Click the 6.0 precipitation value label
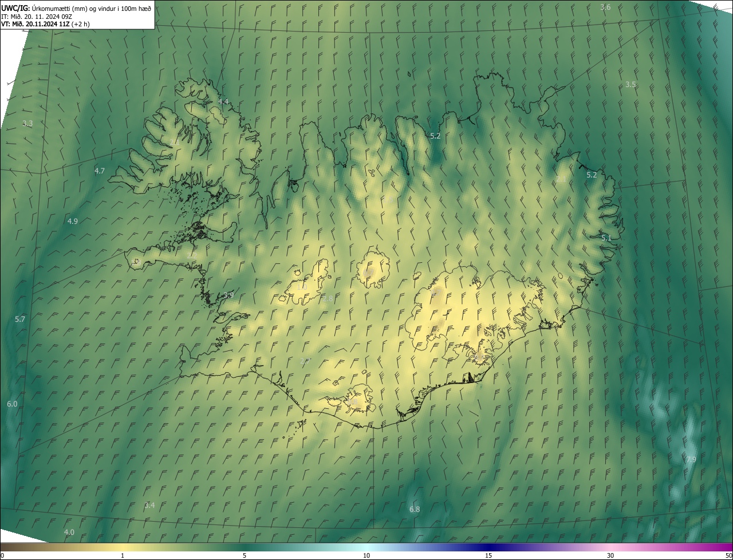Screen dimensions: 733x560 pyautogui.click(x=12, y=404)
